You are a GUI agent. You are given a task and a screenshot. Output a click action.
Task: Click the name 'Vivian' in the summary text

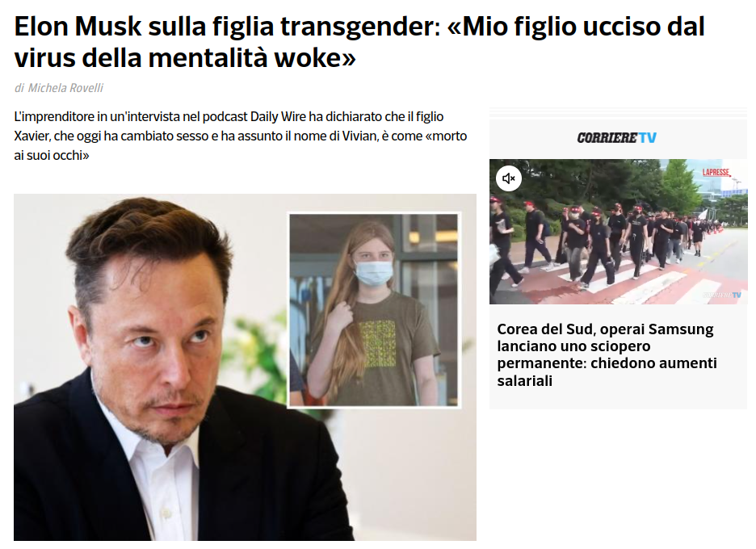pyautogui.click(x=359, y=136)
